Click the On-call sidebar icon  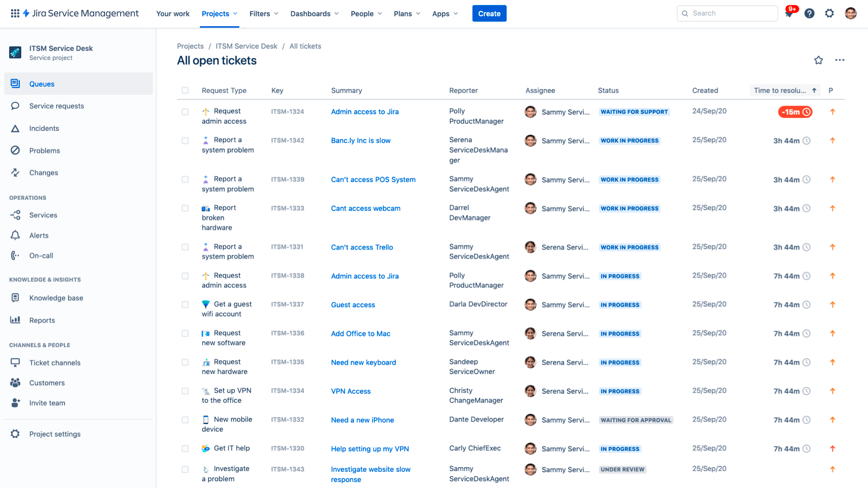(x=15, y=255)
